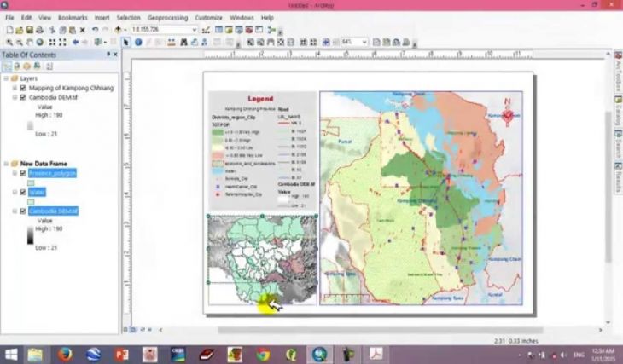The width and height of the screenshot is (623, 364).
Task: Select the Legend element in layout
Action: coord(262,150)
